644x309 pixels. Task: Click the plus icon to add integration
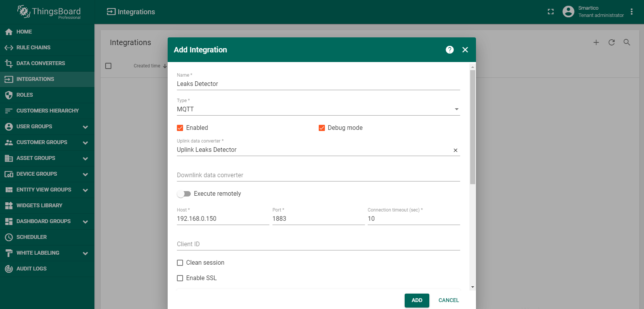coord(596,42)
